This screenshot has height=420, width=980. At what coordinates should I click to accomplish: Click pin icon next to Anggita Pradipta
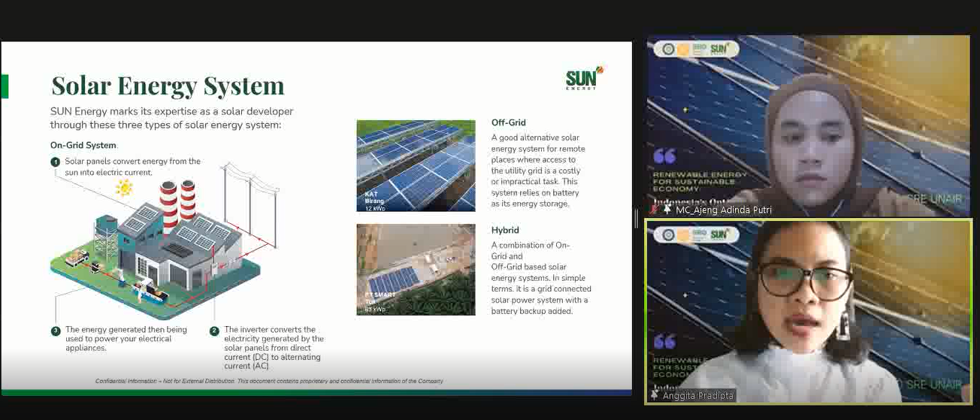click(x=655, y=395)
